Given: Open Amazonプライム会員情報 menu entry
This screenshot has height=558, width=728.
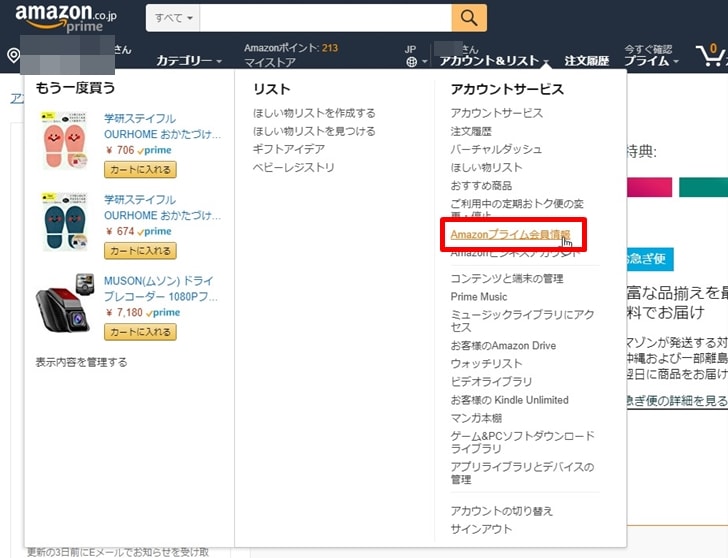Looking at the screenshot, I should tap(510, 234).
